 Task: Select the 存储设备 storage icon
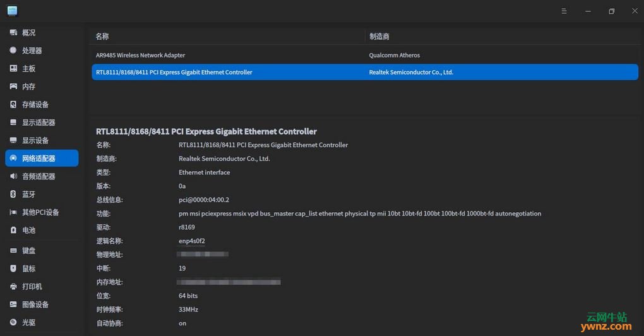13,104
